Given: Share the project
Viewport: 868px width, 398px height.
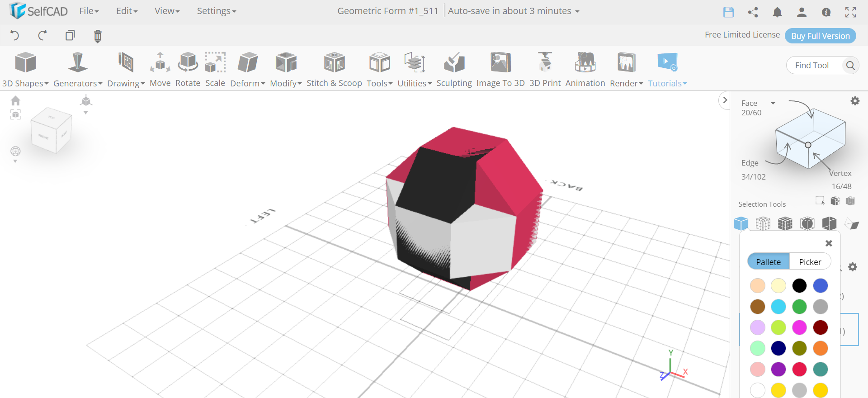Looking at the screenshot, I should 753,12.
